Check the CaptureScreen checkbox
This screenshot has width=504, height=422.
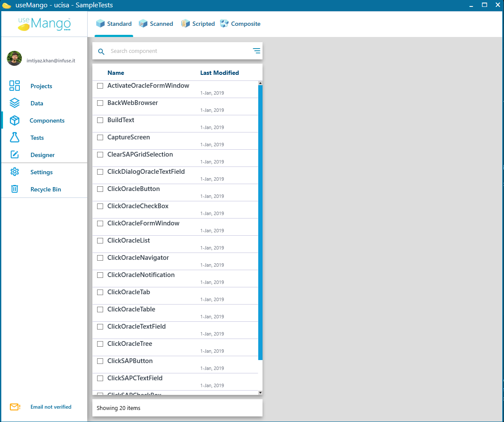pyautogui.click(x=100, y=138)
